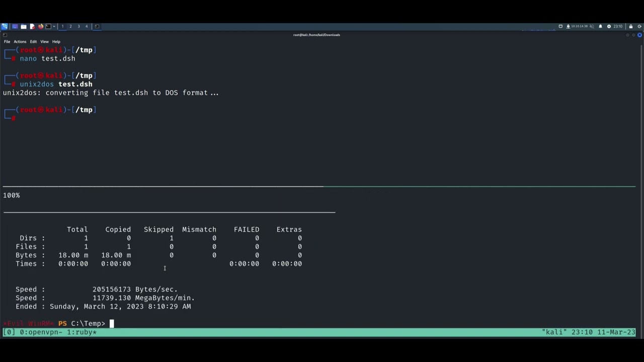644x362 pixels.
Task: Click the log out icon
Action: [x=639, y=26]
